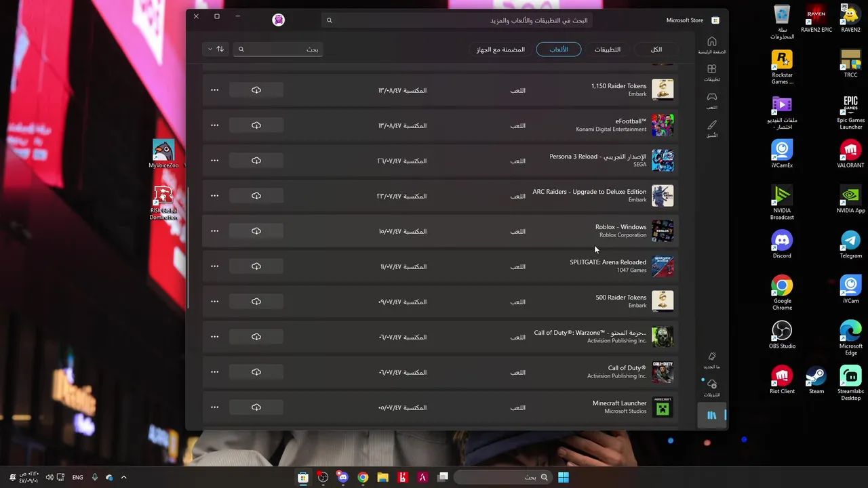Viewport: 868px width, 488px height.
Task: Open Microsoft Store in the taskbar
Action: (x=303, y=477)
